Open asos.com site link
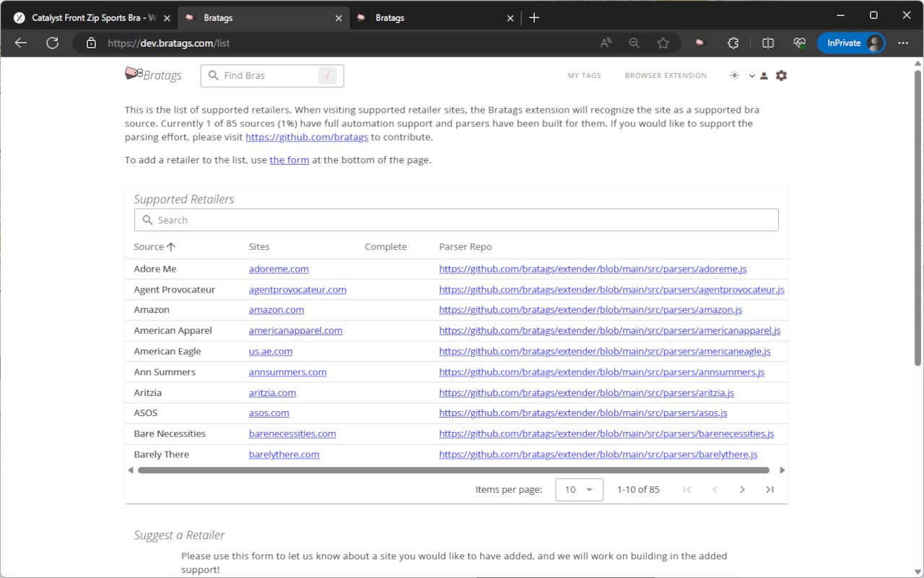This screenshot has width=924, height=578. [269, 413]
